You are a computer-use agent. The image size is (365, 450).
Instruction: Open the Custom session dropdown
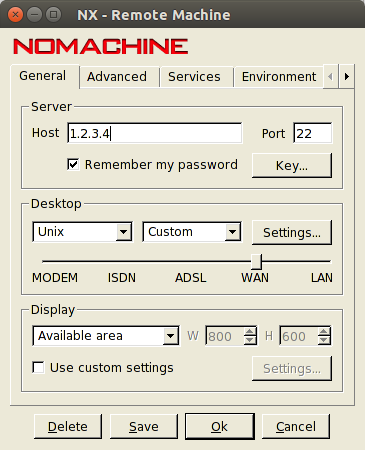point(192,232)
